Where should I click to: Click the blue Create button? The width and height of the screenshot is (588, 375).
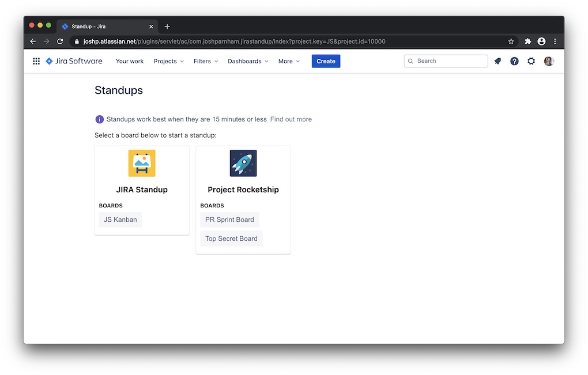326,61
